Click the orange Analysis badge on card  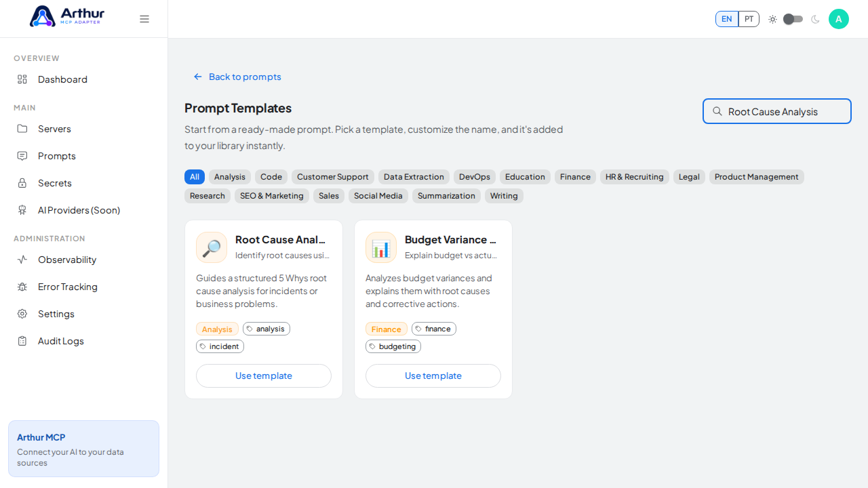[x=217, y=329]
